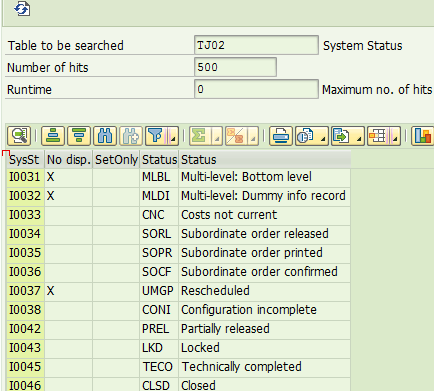Expand the layout selection dropdown arrow
This screenshot has height=391, width=434.
(395, 136)
